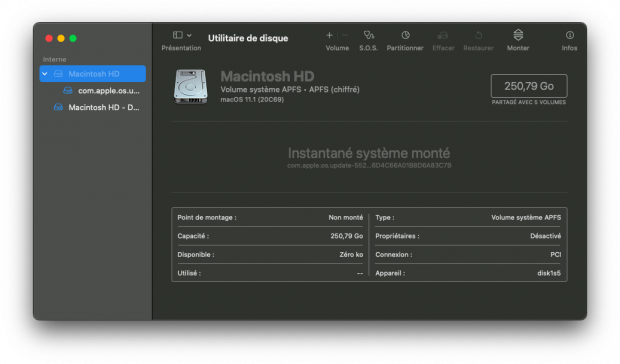620x364 pixels.
Task: Click the disk1s5 device value
Action: point(549,273)
